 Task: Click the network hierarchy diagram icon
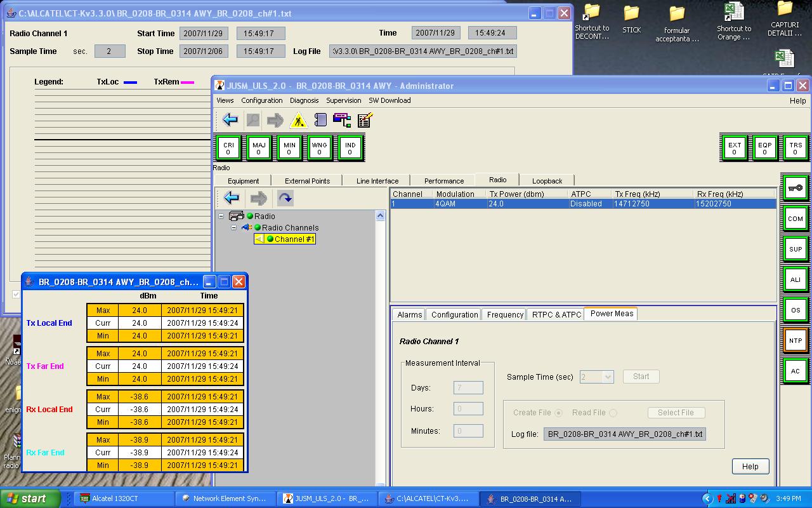pyautogui.click(x=342, y=120)
